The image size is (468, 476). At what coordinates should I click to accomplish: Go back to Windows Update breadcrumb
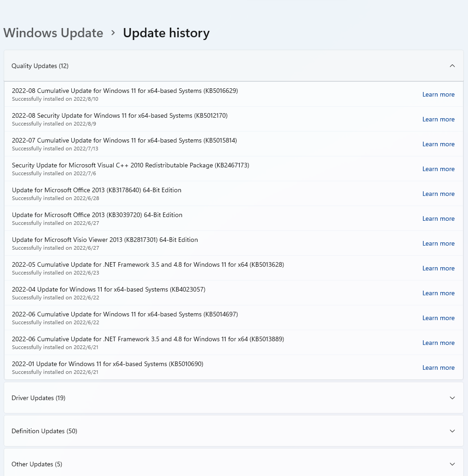(53, 33)
